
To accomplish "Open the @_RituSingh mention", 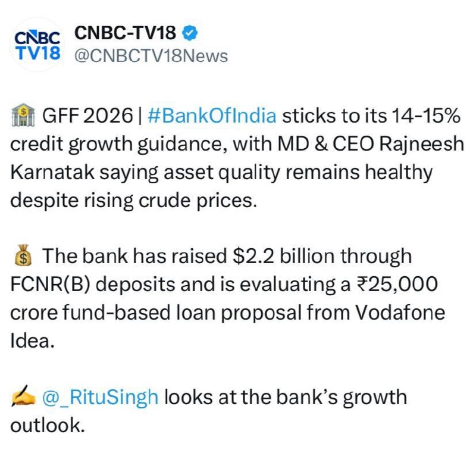I will pyautogui.click(x=101, y=397).
